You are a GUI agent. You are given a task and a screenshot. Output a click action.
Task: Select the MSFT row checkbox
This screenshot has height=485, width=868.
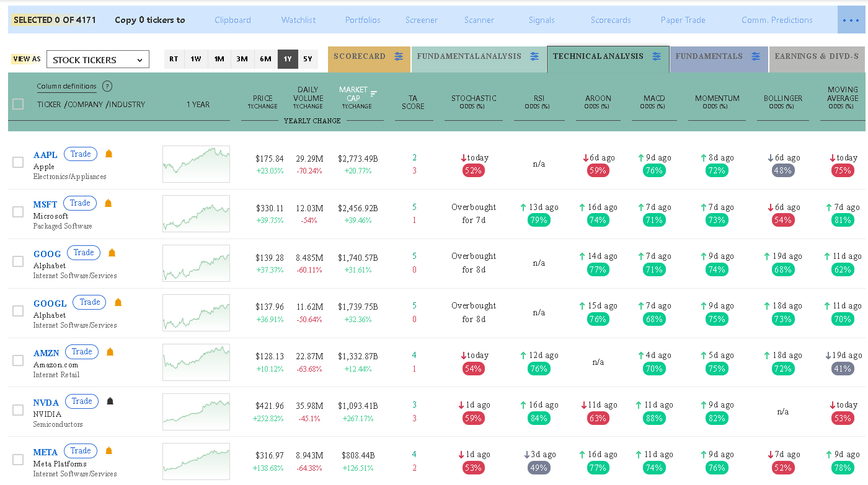coord(18,212)
